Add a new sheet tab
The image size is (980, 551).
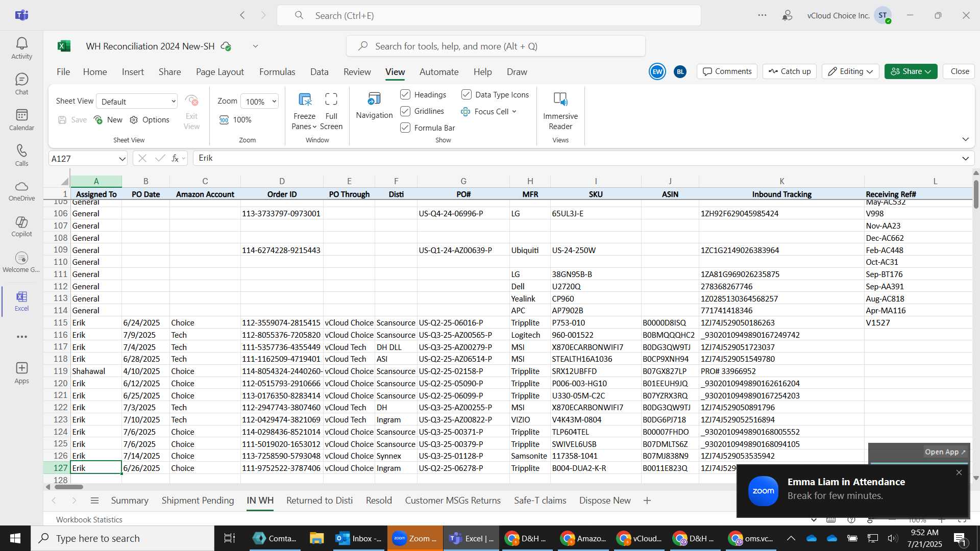[647, 500]
